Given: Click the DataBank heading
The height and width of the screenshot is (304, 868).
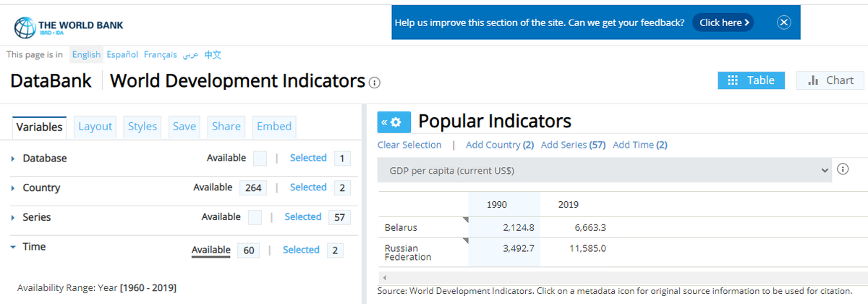Looking at the screenshot, I should pos(51,81).
